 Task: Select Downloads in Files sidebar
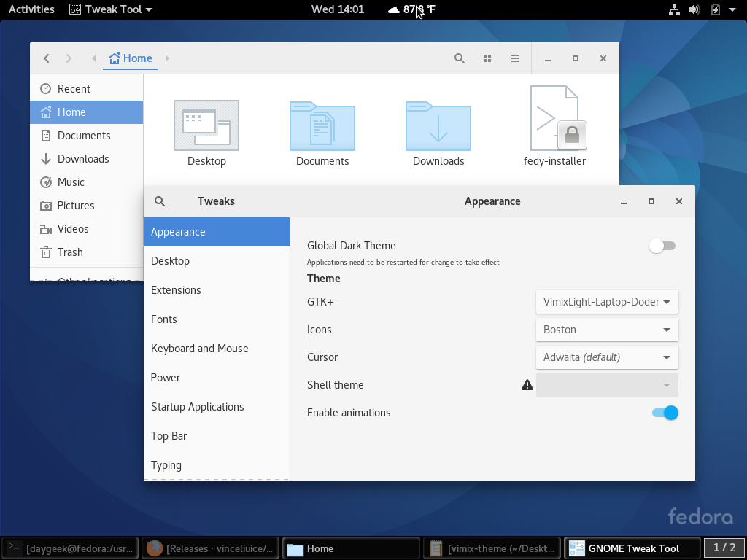coord(86,158)
